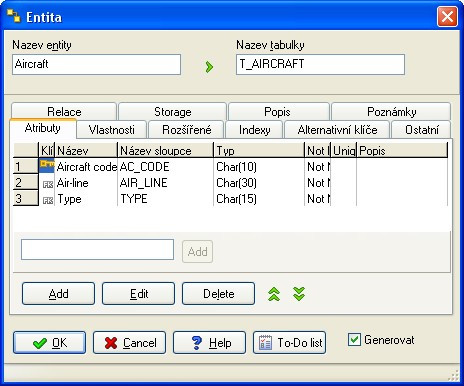
Task: Switch to the Relace tab
Action: pyautogui.click(x=64, y=111)
